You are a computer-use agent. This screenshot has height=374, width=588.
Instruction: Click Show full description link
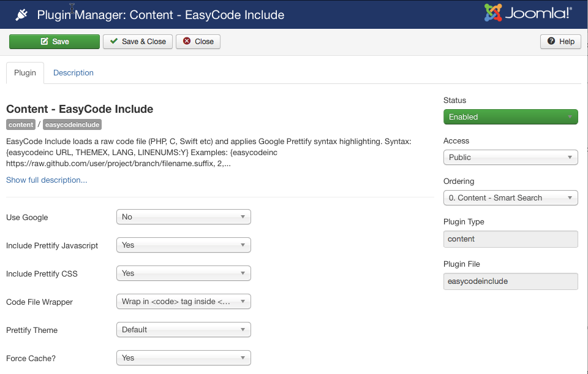[47, 180]
